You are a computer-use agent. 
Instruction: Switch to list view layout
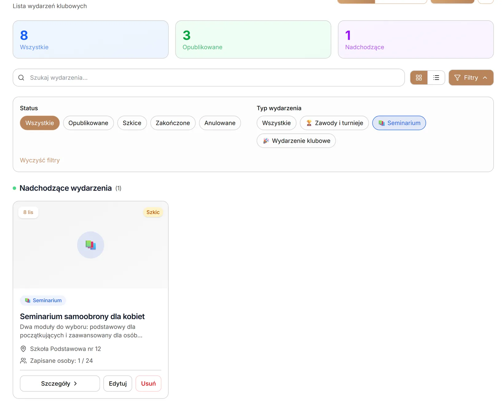[436, 78]
